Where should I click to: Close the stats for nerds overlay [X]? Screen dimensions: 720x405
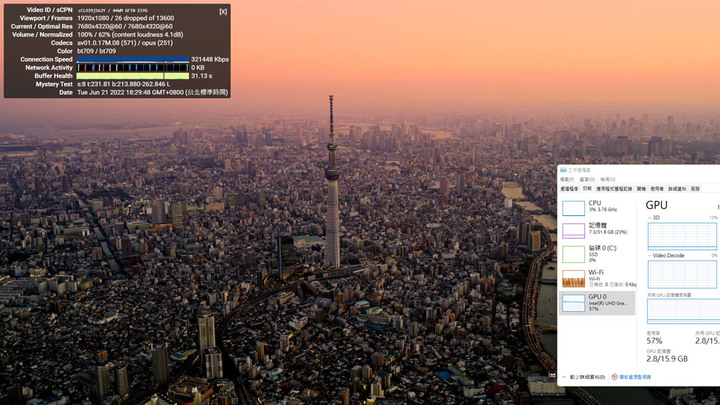tap(223, 11)
